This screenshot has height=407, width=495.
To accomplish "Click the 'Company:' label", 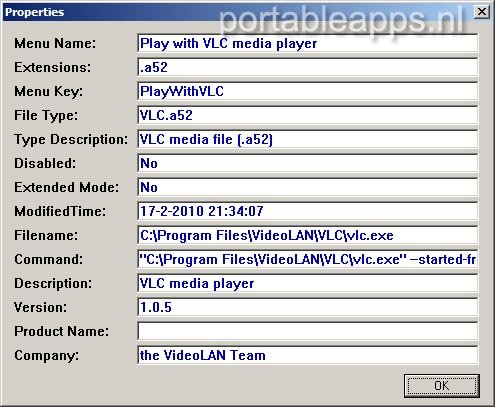I will pos(46,356).
